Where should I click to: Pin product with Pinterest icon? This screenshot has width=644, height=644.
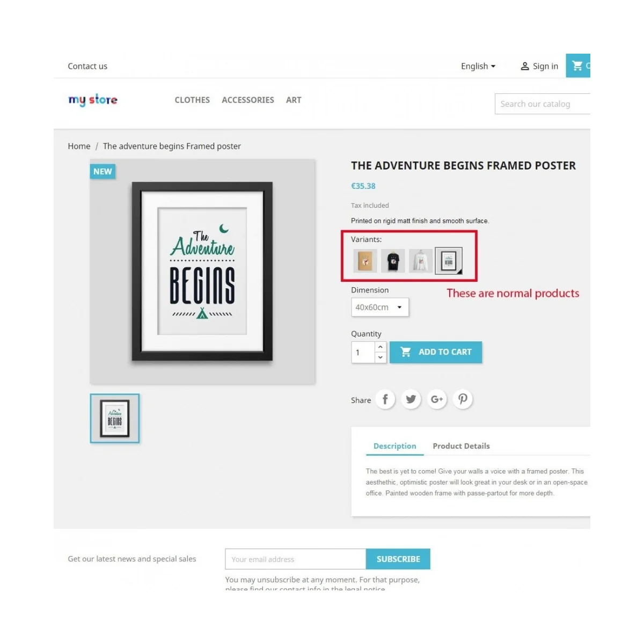[463, 399]
